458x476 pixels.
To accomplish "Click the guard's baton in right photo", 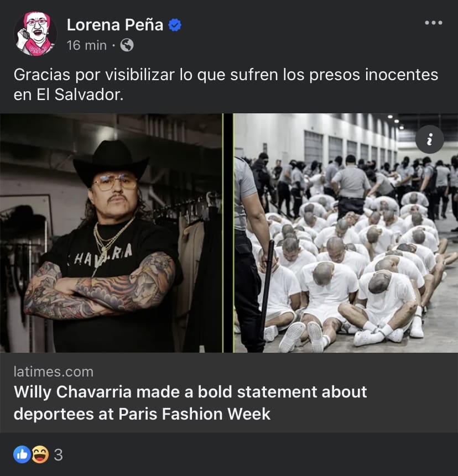I will tap(267, 284).
